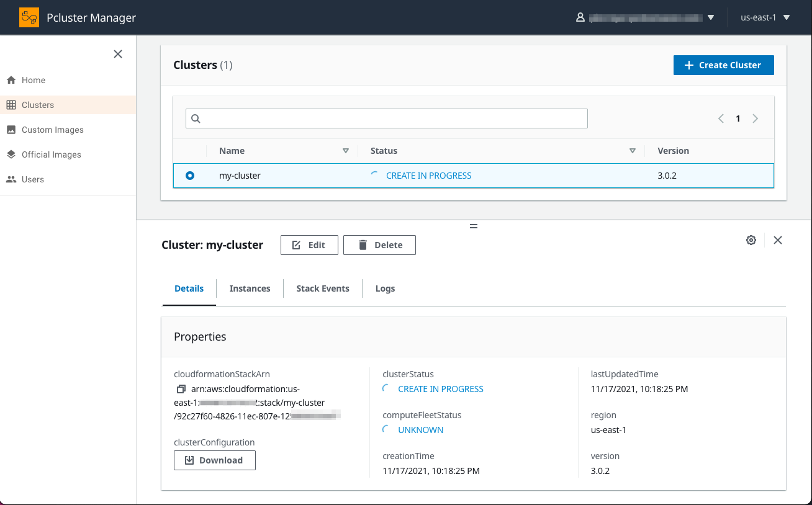Click the creationTime value
The image size is (812, 505).
coord(431,471)
